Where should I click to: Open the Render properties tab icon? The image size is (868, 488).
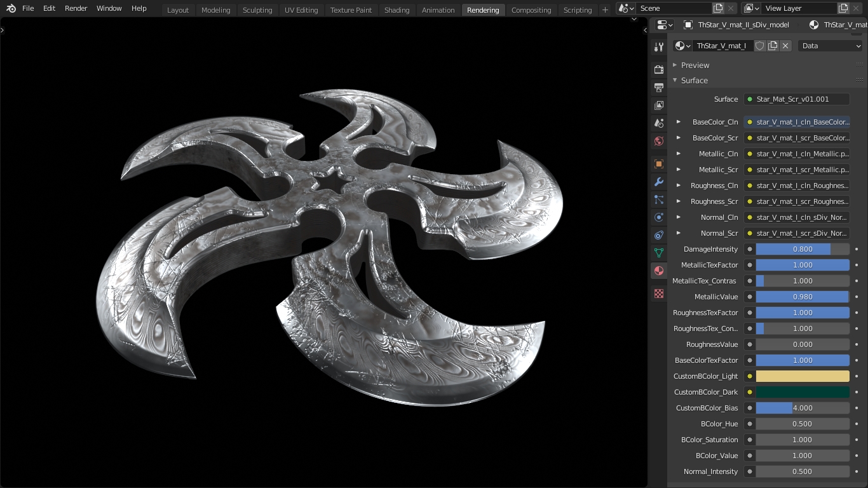click(x=659, y=69)
